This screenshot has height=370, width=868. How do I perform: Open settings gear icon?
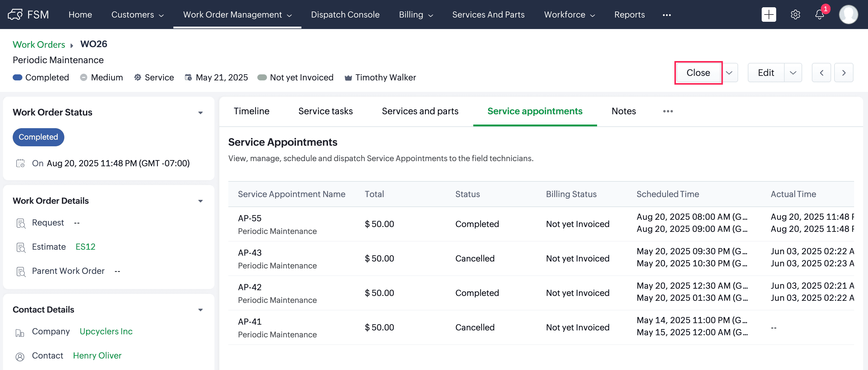pyautogui.click(x=795, y=15)
